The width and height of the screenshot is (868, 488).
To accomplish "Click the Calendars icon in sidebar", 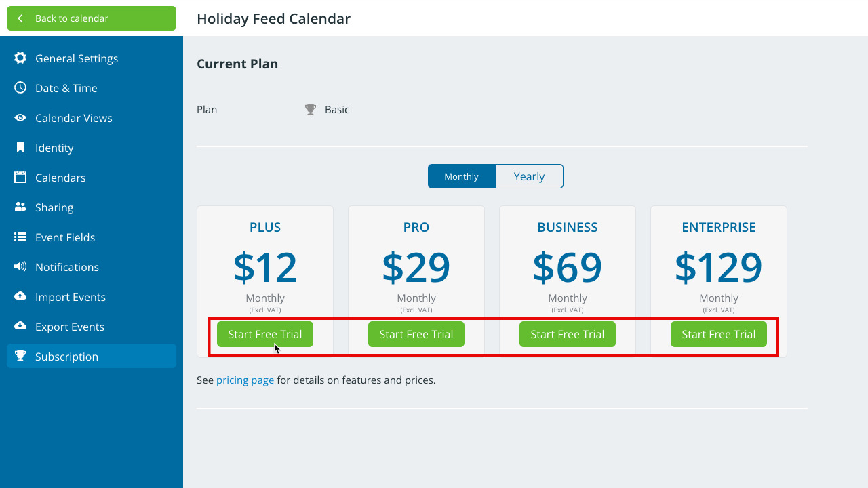I will point(20,178).
